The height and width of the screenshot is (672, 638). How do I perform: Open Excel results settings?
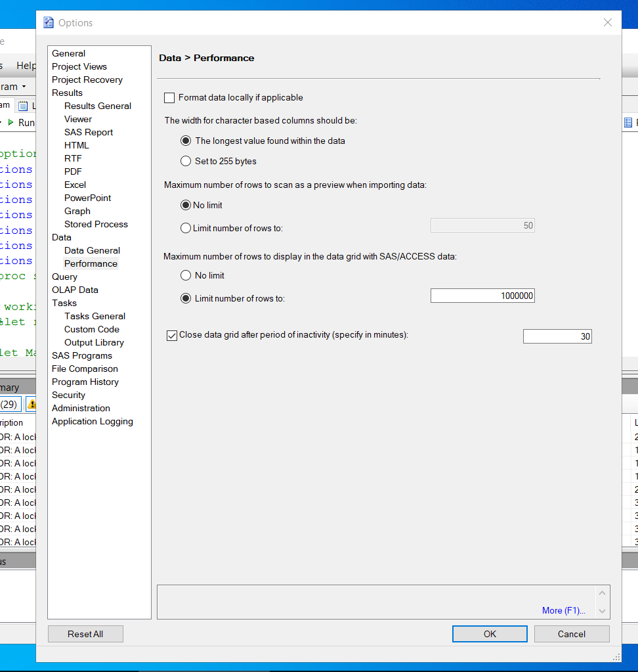pyautogui.click(x=75, y=185)
